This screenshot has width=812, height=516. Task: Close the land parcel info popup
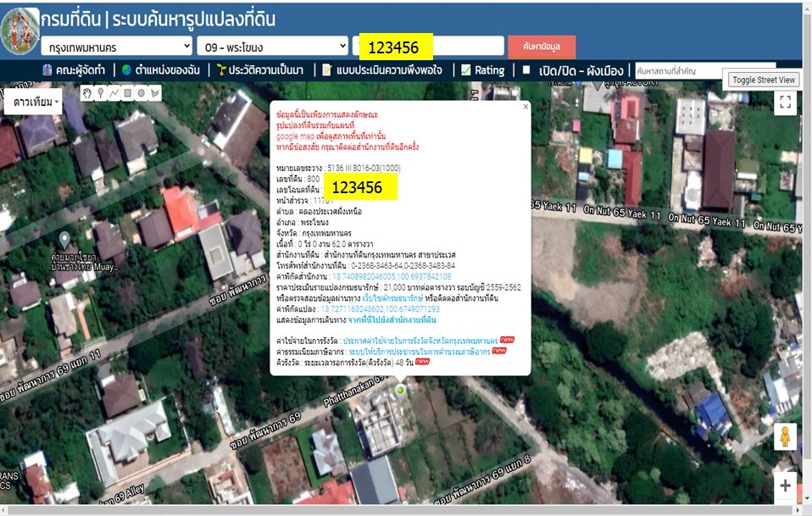click(526, 107)
